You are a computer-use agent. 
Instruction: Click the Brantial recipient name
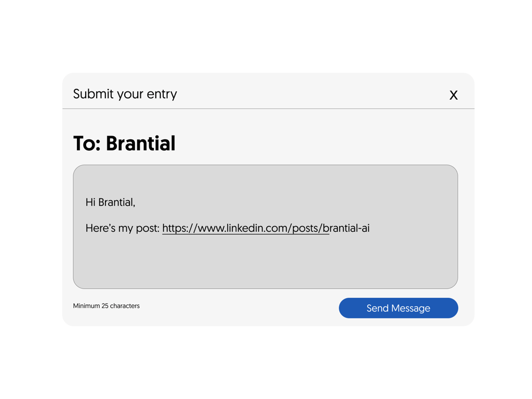pos(141,143)
